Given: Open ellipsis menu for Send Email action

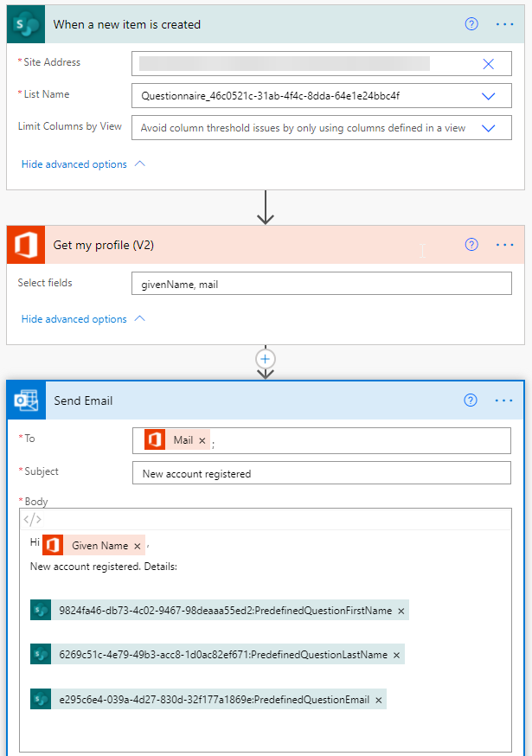Looking at the screenshot, I should click(504, 400).
